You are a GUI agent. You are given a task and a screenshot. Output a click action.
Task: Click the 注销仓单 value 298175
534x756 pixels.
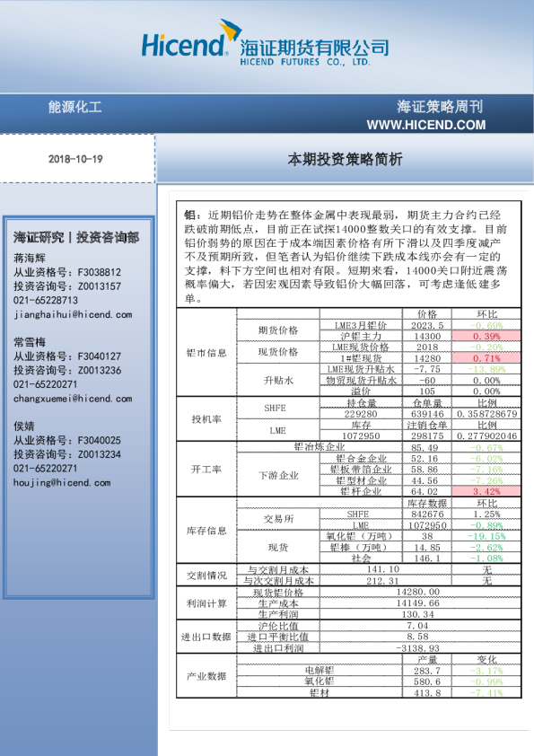pyautogui.click(x=427, y=435)
